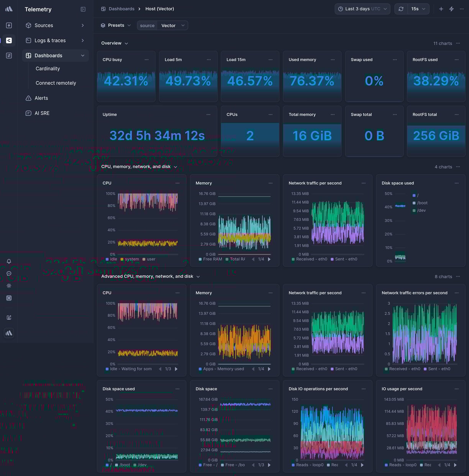469x476 pixels.
Task: Open CPU busy chart options menu
Action: (x=146, y=60)
